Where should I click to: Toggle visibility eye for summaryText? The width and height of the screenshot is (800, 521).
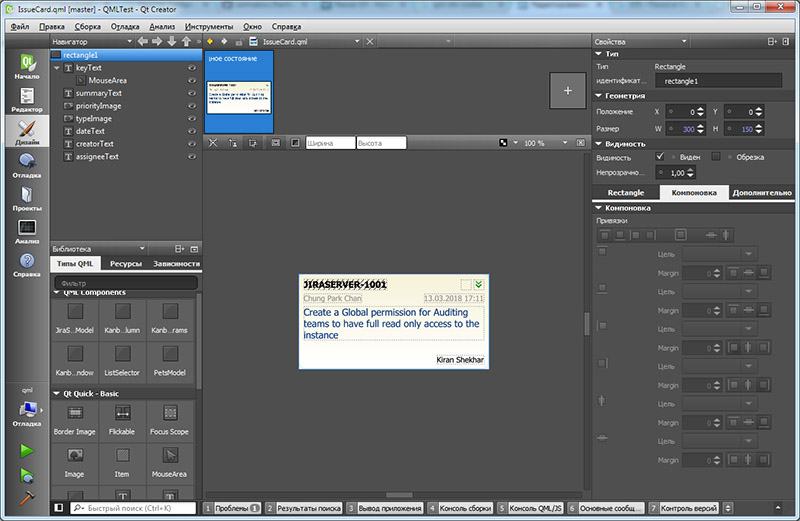(x=191, y=93)
